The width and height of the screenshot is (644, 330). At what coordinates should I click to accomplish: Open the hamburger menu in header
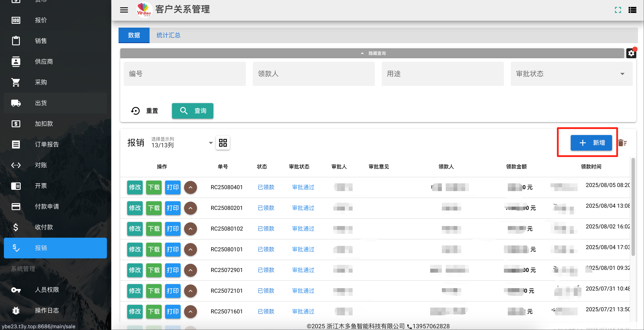(124, 10)
